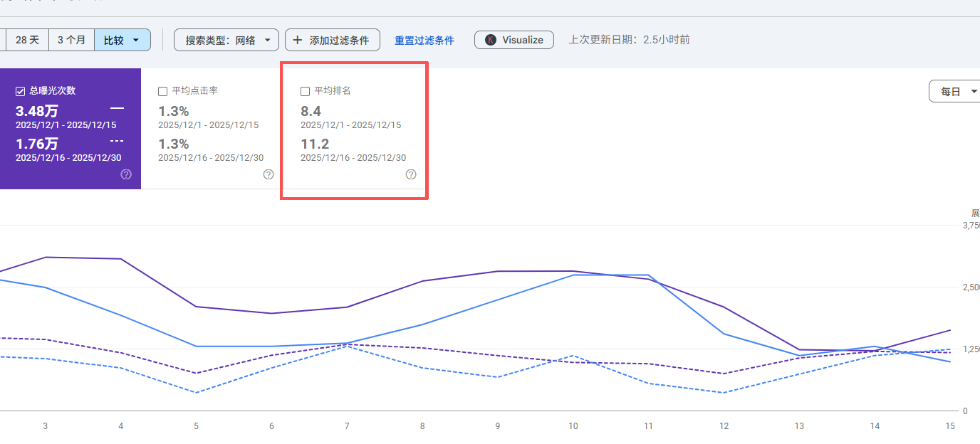Click the 2025/12/1 - 2025/12/15 date under 8.4
This screenshot has height=444, width=980.
coord(350,125)
